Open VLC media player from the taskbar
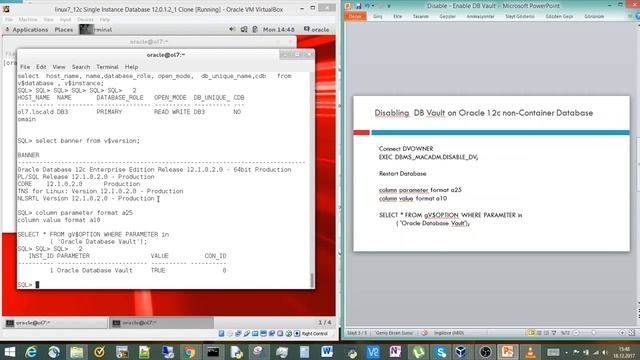 pos(530,352)
